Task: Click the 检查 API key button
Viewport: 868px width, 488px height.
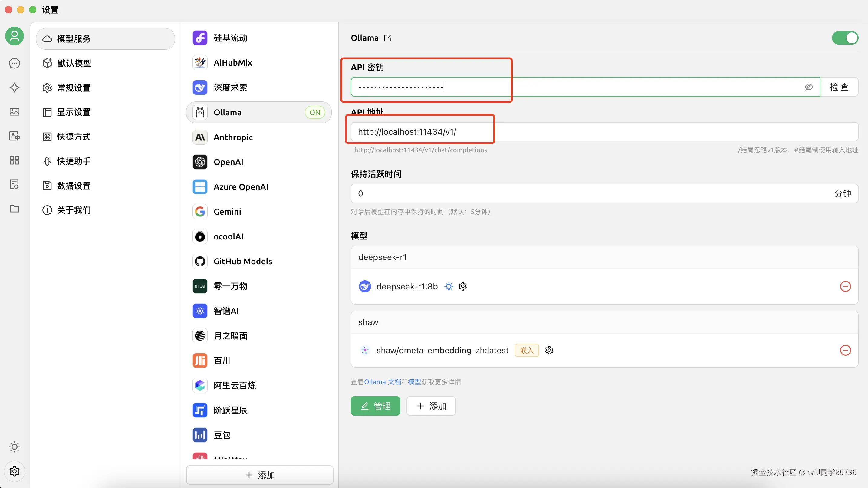Action: coord(839,87)
